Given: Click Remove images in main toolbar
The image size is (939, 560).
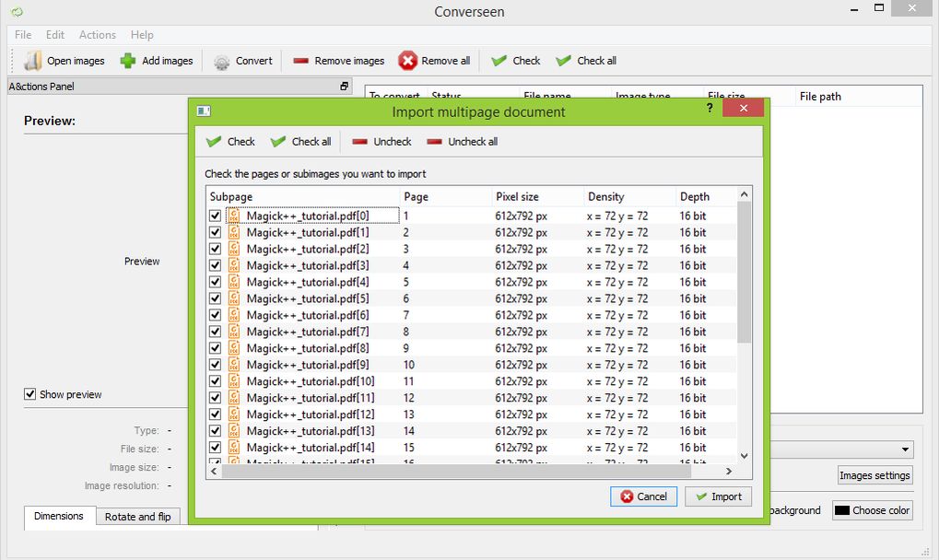Looking at the screenshot, I should (338, 61).
